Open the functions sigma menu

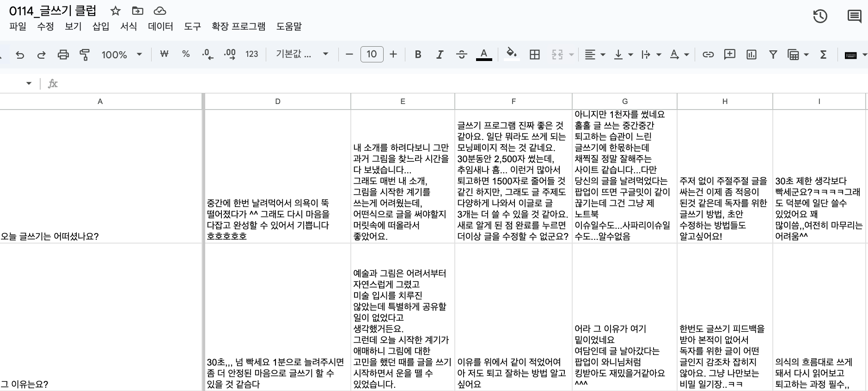pyautogui.click(x=823, y=55)
